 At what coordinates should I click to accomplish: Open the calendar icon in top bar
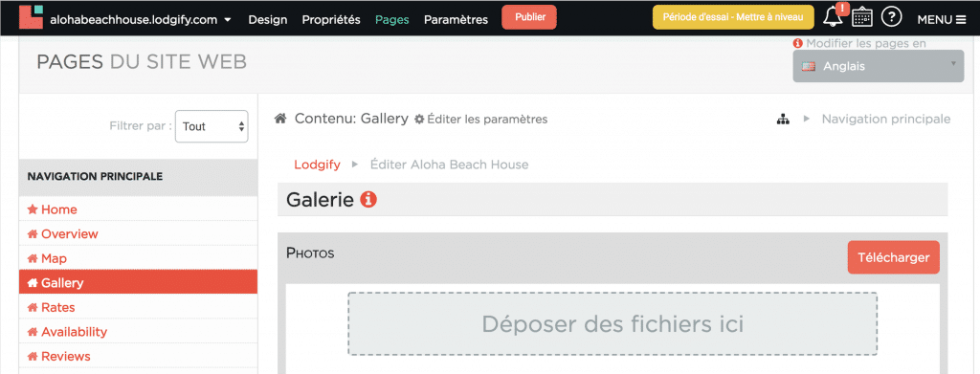pos(862,17)
